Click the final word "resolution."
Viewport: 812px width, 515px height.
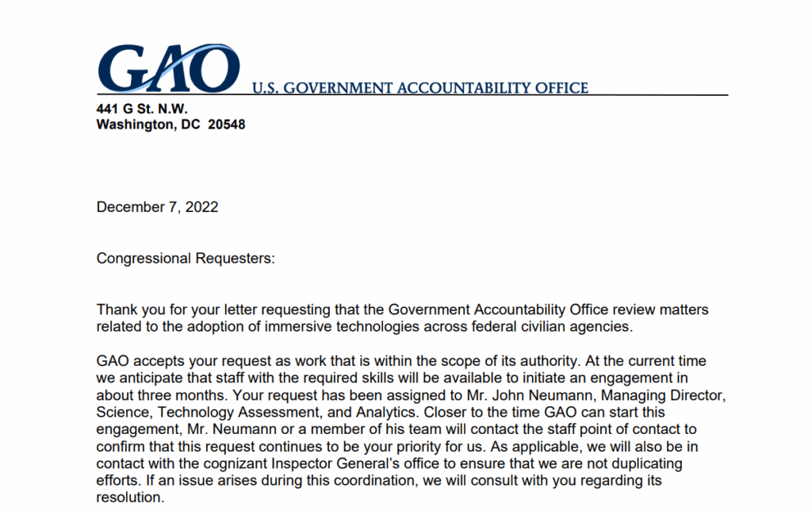130,498
